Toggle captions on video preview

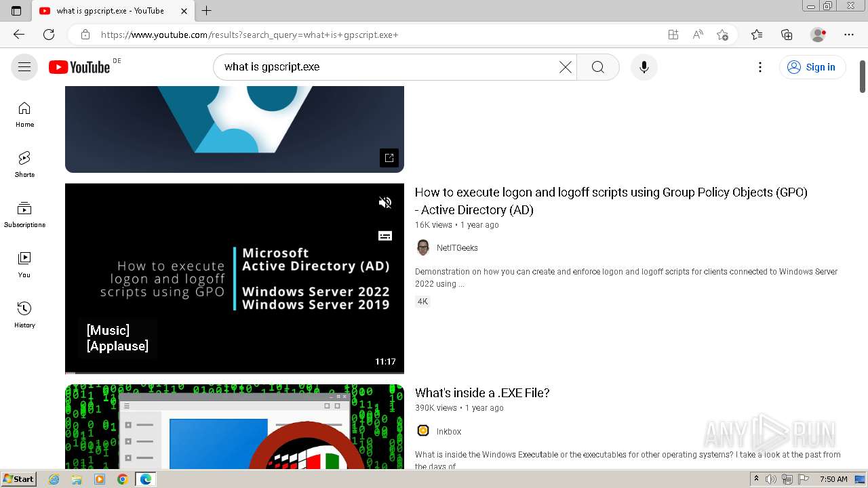(x=385, y=236)
